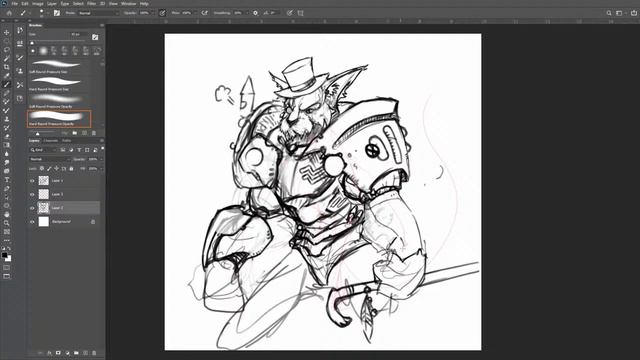
Task: Click the Background layer thumbnail
Action: [44, 222]
